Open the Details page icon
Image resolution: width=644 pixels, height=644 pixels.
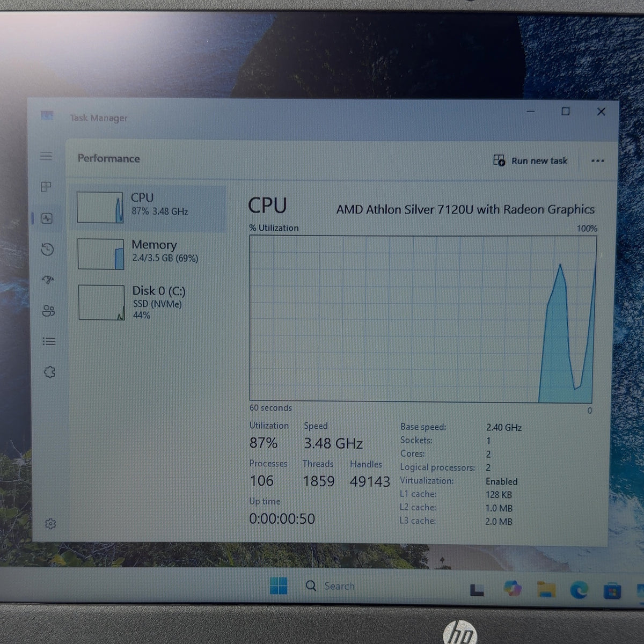click(49, 341)
